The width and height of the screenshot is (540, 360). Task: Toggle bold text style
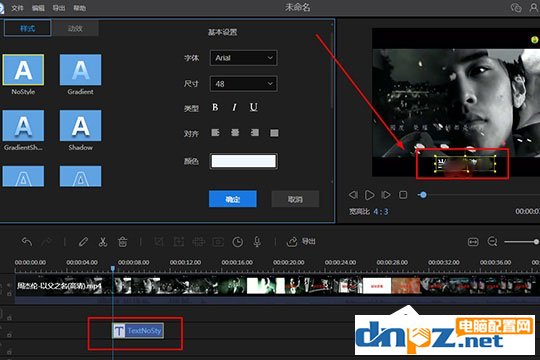pyautogui.click(x=215, y=107)
